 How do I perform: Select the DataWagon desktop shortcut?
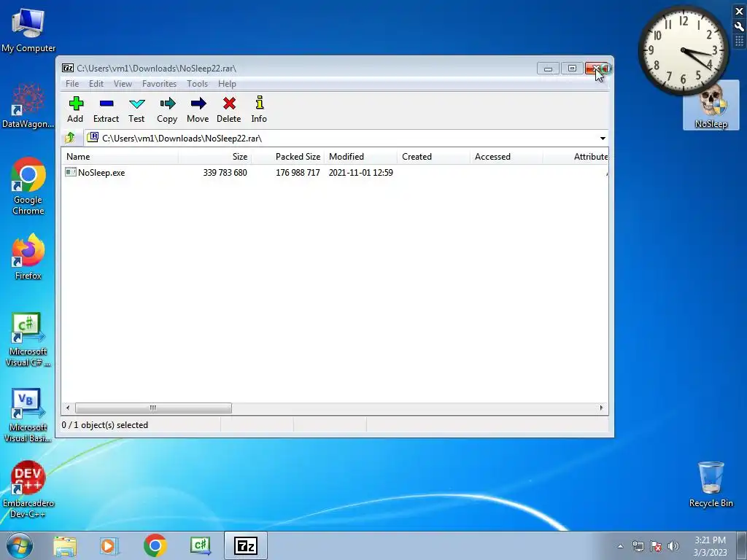point(28,106)
